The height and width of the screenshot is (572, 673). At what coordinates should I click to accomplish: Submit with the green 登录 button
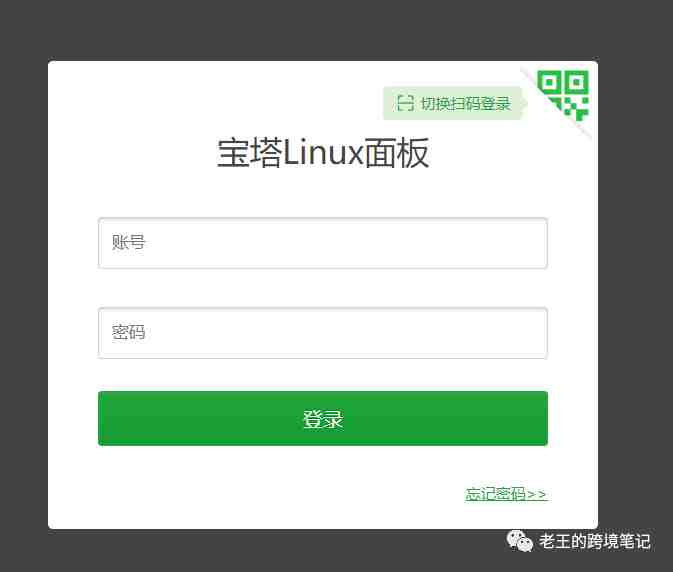323,418
